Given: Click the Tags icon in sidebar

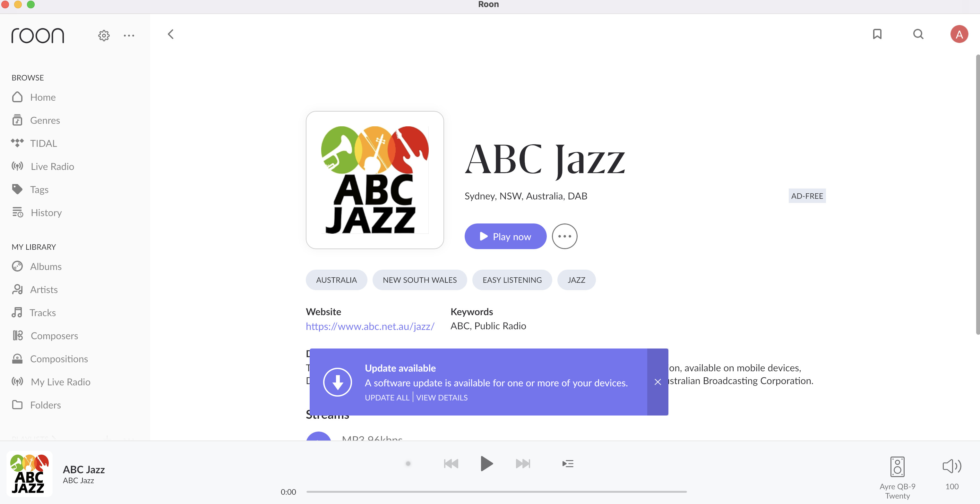Looking at the screenshot, I should click(17, 189).
